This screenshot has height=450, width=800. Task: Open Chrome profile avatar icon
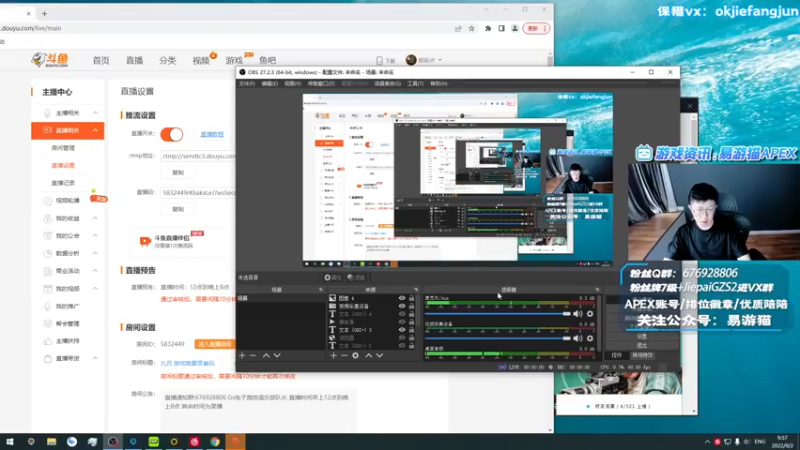tap(515, 29)
